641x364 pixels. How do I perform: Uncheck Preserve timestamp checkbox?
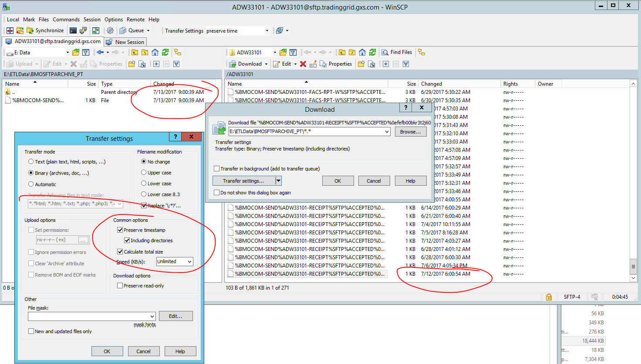120,230
